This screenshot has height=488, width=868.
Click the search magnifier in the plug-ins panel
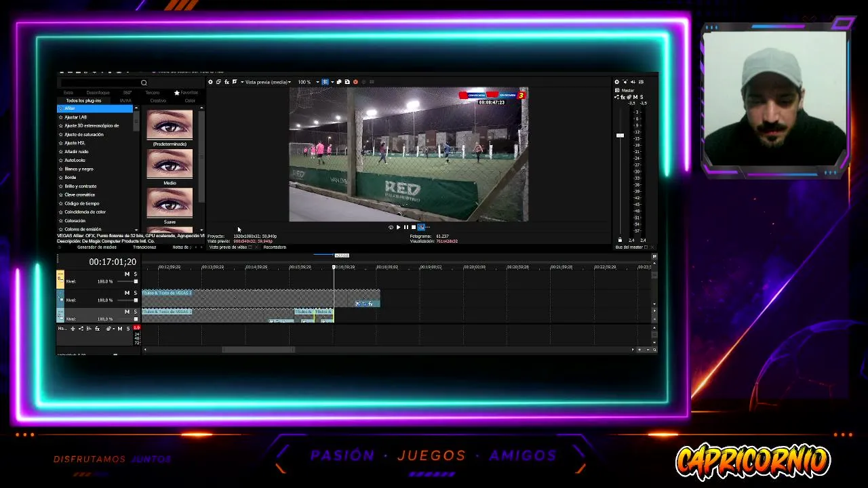[x=144, y=83]
